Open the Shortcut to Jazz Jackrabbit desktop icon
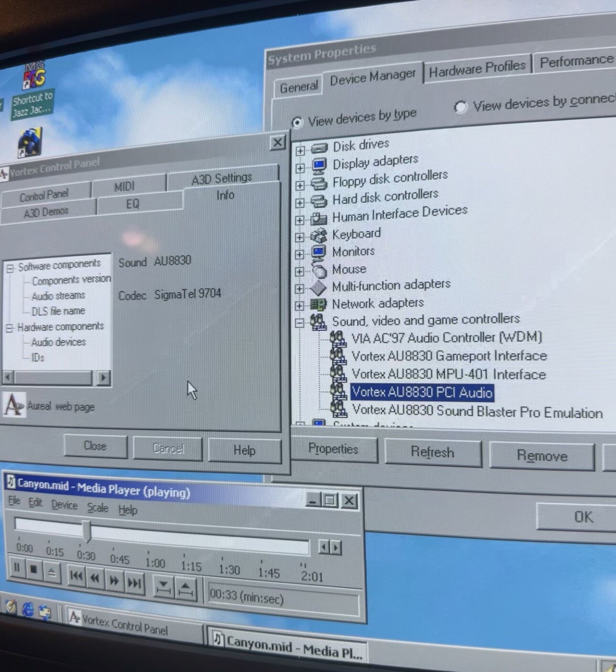This screenshot has width=616, height=672. (33, 89)
